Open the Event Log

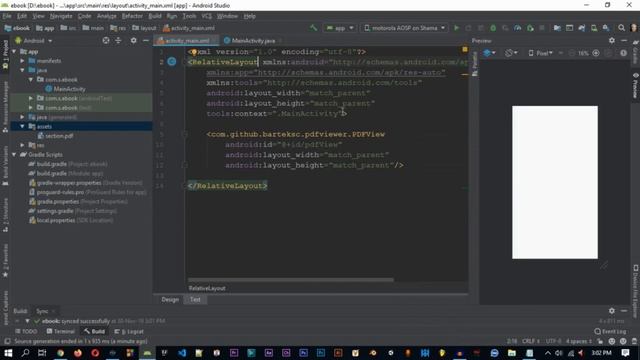coord(610,331)
